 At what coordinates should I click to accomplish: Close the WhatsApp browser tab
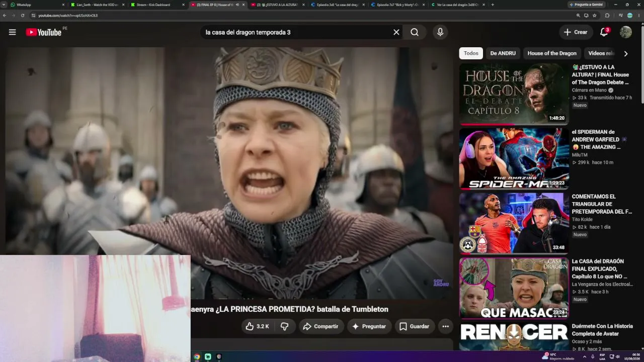[63, 5]
